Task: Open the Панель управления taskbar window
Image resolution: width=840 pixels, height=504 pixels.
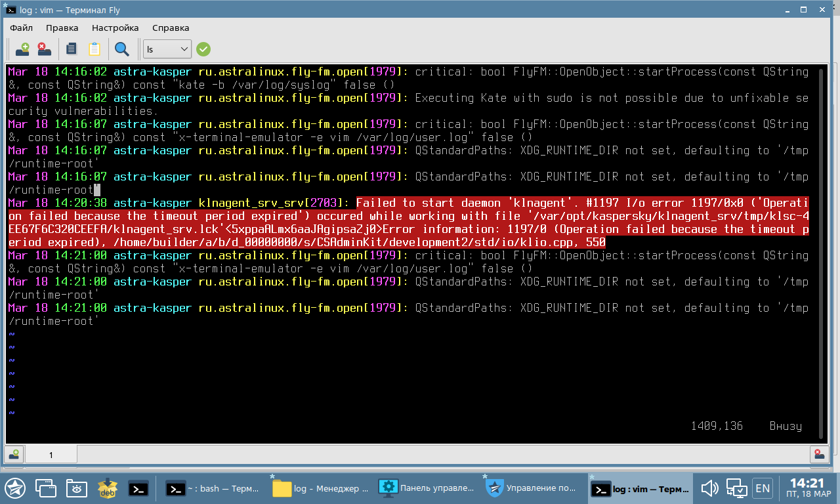Action: point(427,488)
